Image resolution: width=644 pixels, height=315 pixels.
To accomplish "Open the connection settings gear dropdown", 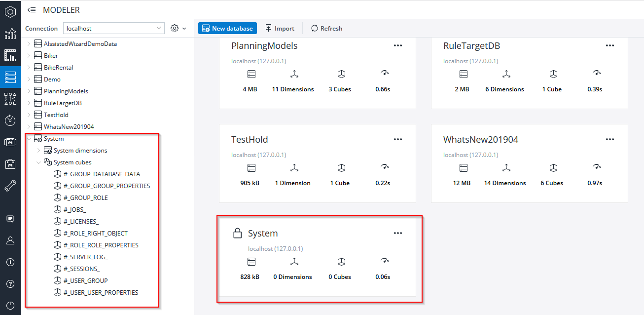I will (178, 29).
